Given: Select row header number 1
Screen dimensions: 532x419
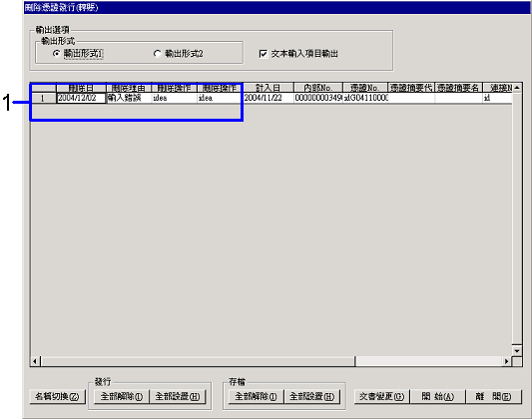Looking at the screenshot, I should coord(43,98).
